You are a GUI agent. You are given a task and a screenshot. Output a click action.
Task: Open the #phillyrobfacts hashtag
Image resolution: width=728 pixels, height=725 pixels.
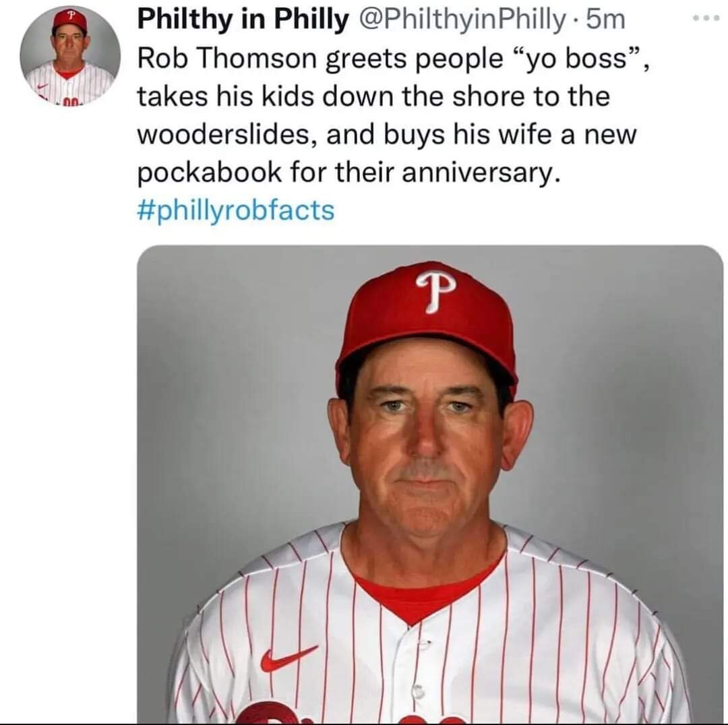click(x=235, y=210)
